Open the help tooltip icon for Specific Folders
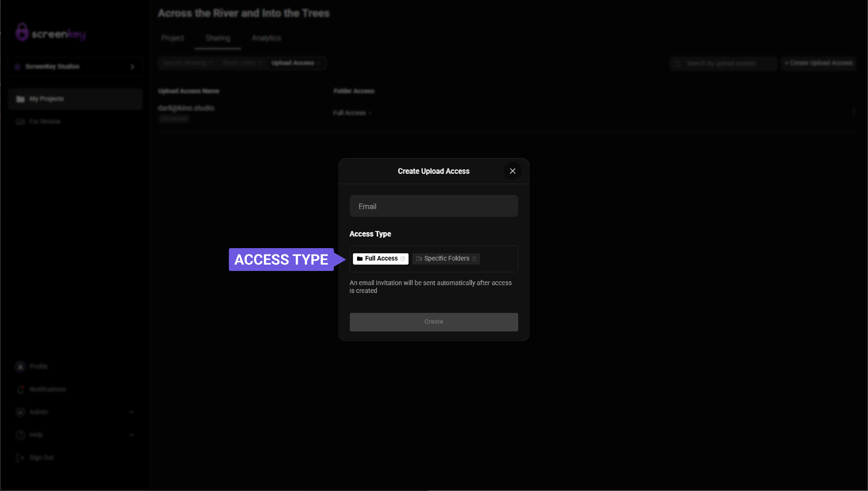The image size is (868, 491). tap(474, 259)
